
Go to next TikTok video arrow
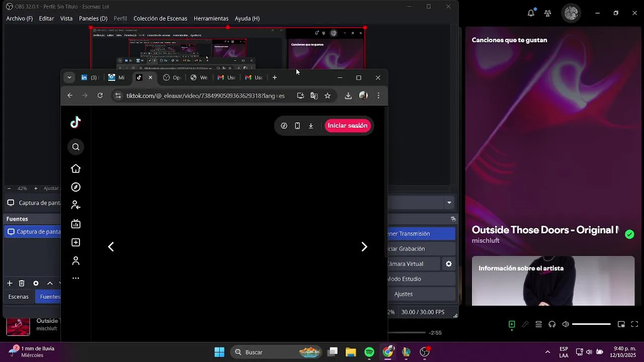[x=364, y=247]
